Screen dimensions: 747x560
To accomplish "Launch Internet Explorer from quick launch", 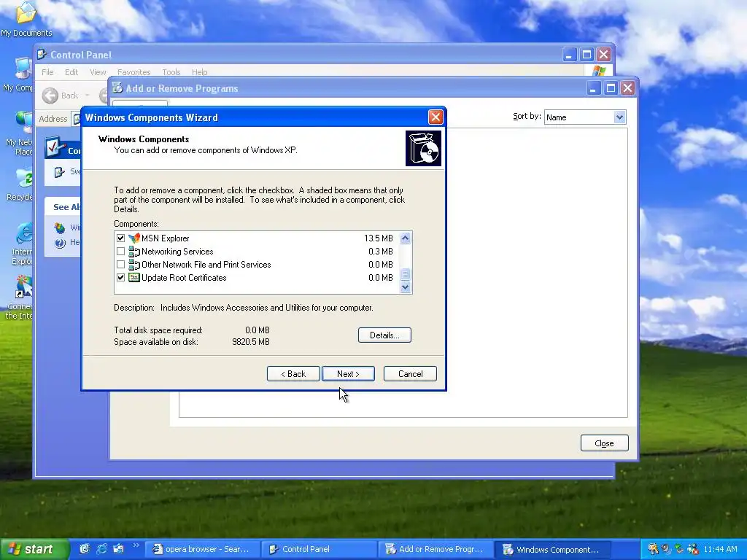I will (x=101, y=549).
